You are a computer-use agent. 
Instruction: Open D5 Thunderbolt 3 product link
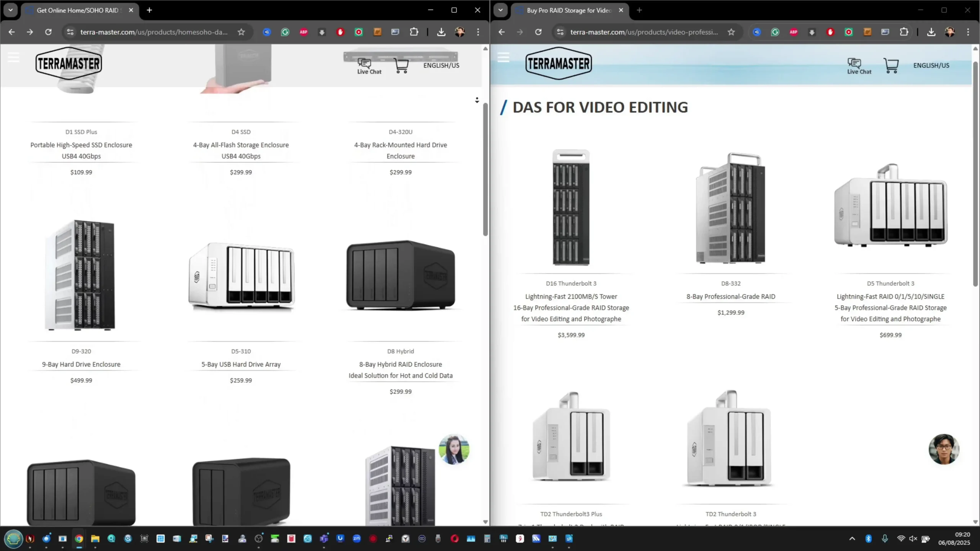pos(890,284)
